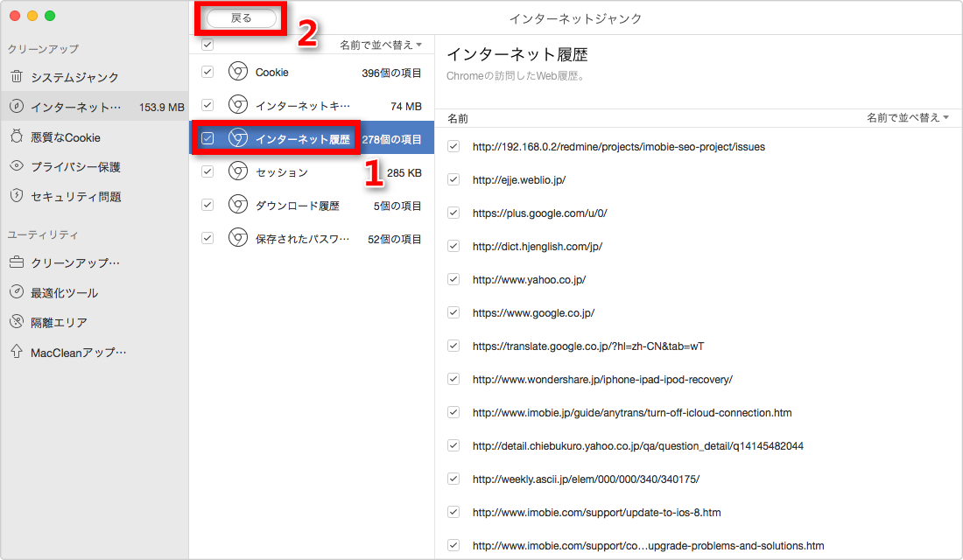Uncheck the www.yahoo.co.jp URL checkbox
The height and width of the screenshot is (560, 963).
coord(453,279)
